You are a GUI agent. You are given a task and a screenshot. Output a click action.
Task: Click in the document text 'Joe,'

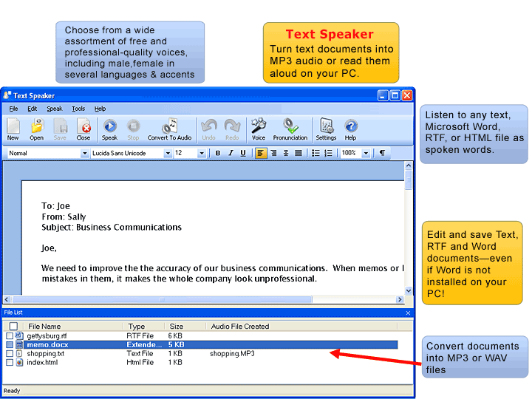[x=49, y=248]
